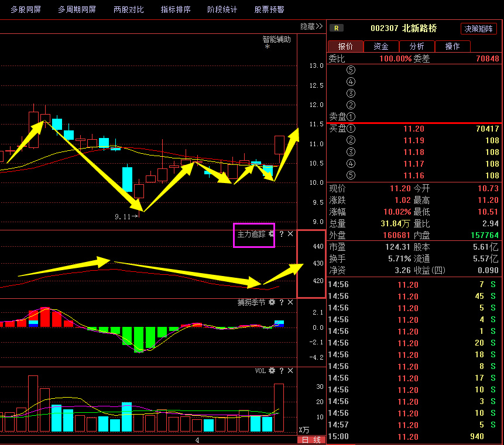The height and width of the screenshot is (445, 504).
Task: Open 多股同屏 from top menu
Action: 26,9
